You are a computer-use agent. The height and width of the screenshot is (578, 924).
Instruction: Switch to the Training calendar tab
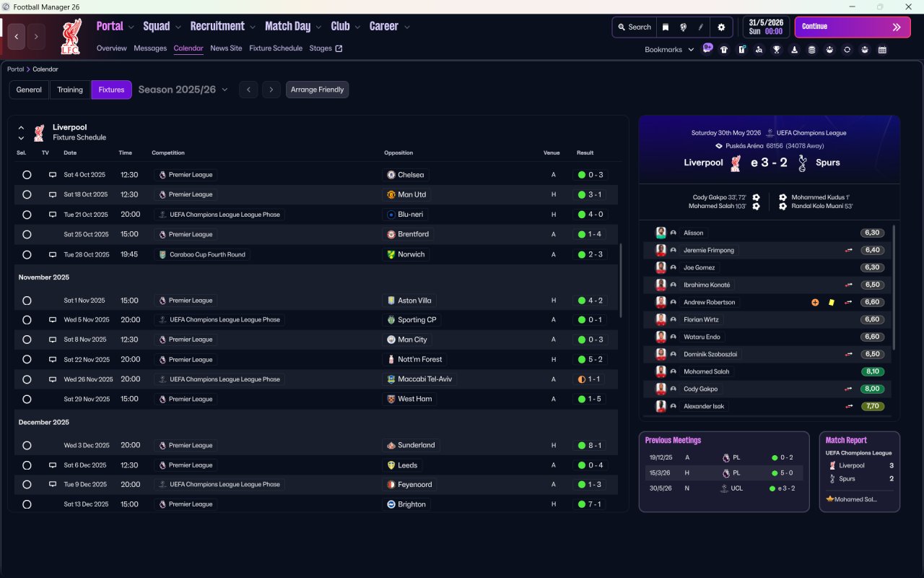click(x=70, y=90)
